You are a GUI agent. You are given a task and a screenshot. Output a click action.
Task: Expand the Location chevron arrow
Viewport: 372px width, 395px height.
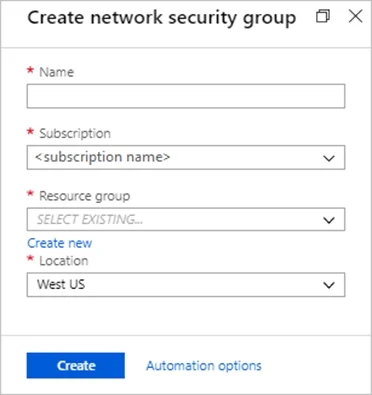(329, 285)
